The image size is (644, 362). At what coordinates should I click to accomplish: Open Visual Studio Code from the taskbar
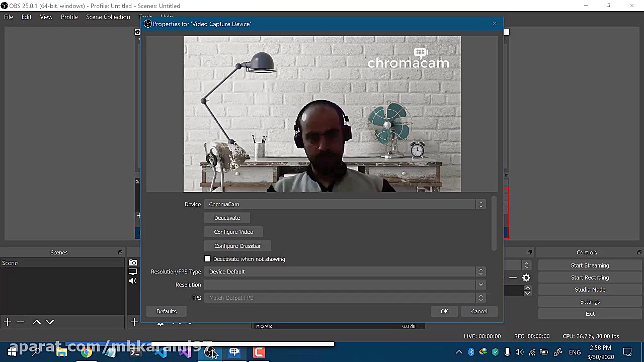coord(161,352)
